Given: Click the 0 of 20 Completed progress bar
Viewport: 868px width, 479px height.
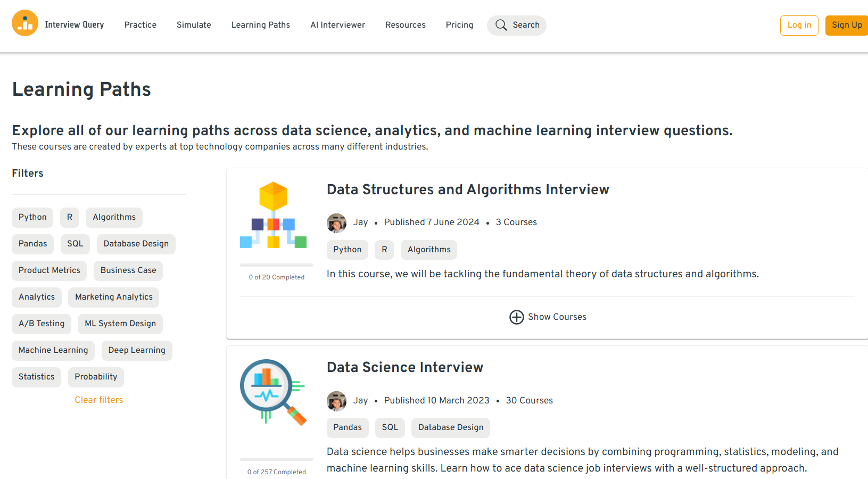Looking at the screenshot, I should (276, 265).
